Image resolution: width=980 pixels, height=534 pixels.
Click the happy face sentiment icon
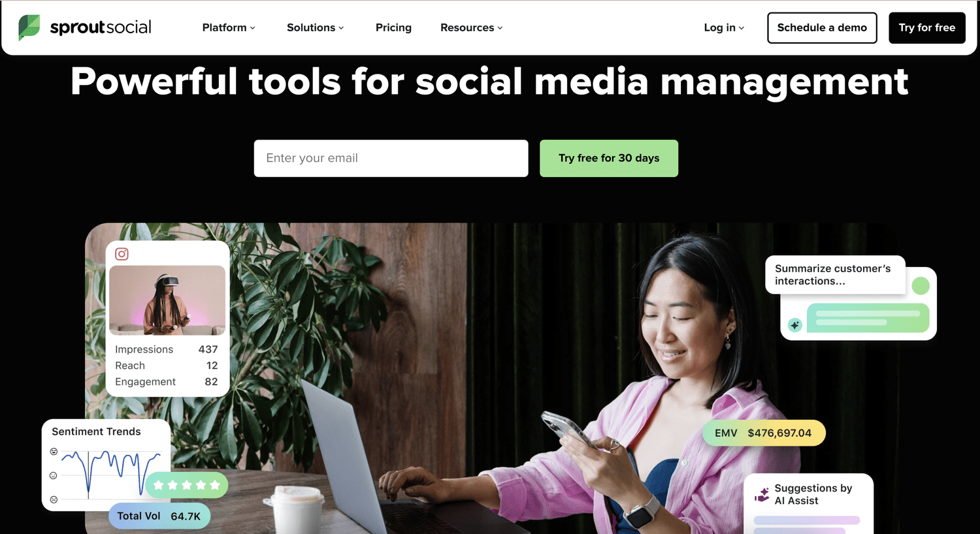pyautogui.click(x=54, y=452)
